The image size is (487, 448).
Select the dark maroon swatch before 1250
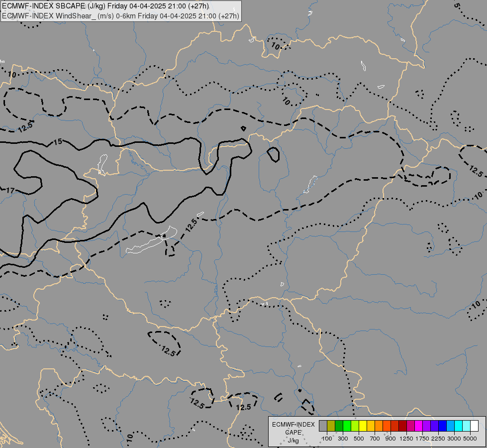click(x=403, y=426)
